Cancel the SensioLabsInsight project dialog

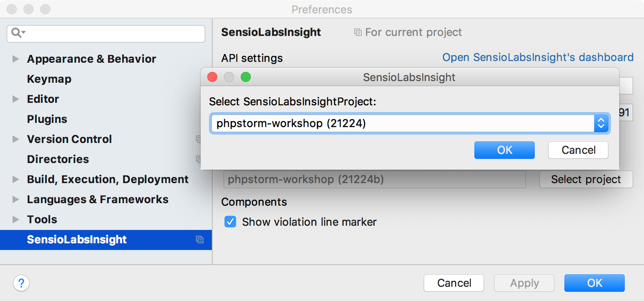pyautogui.click(x=578, y=150)
